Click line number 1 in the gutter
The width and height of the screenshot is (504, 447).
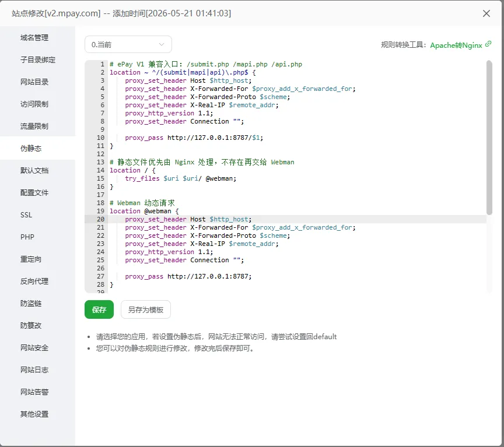point(103,64)
